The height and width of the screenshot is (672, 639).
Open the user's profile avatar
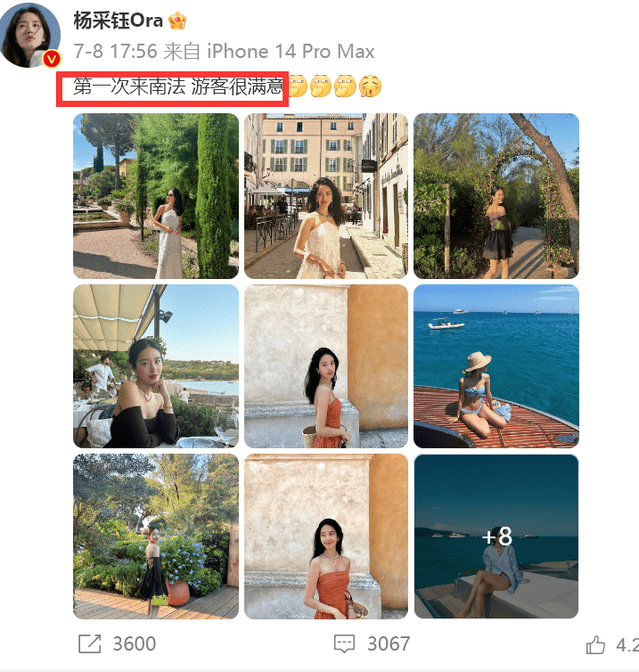click(x=30, y=35)
